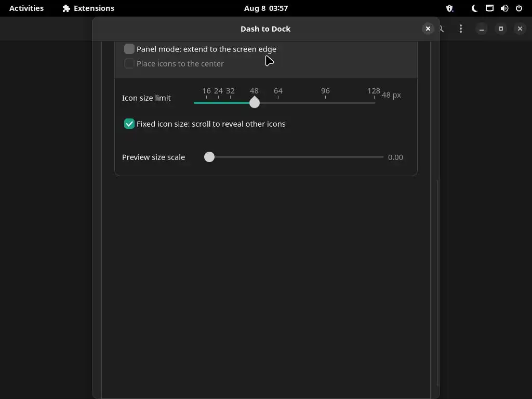Open the Extensions app menu in top bar
The width and height of the screenshot is (532, 399).
[x=88, y=8]
